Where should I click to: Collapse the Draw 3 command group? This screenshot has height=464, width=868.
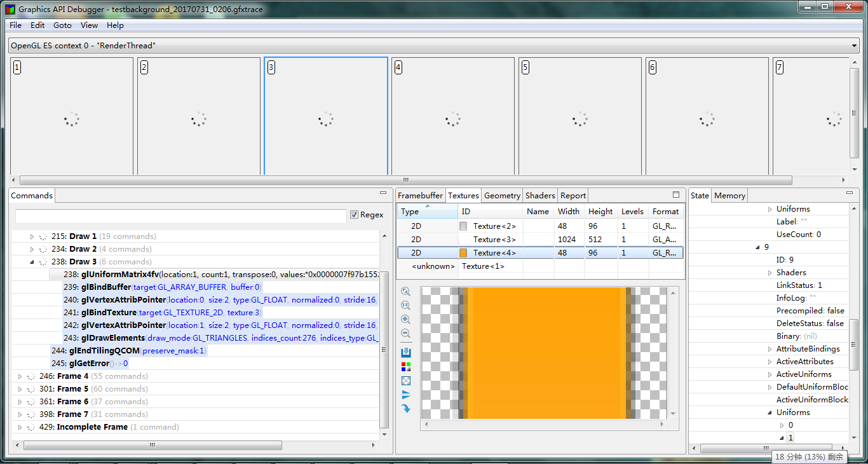point(31,261)
